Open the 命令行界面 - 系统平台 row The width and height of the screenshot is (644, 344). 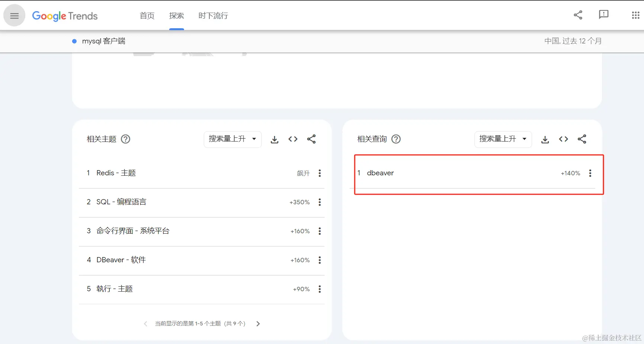pyautogui.click(x=202, y=231)
